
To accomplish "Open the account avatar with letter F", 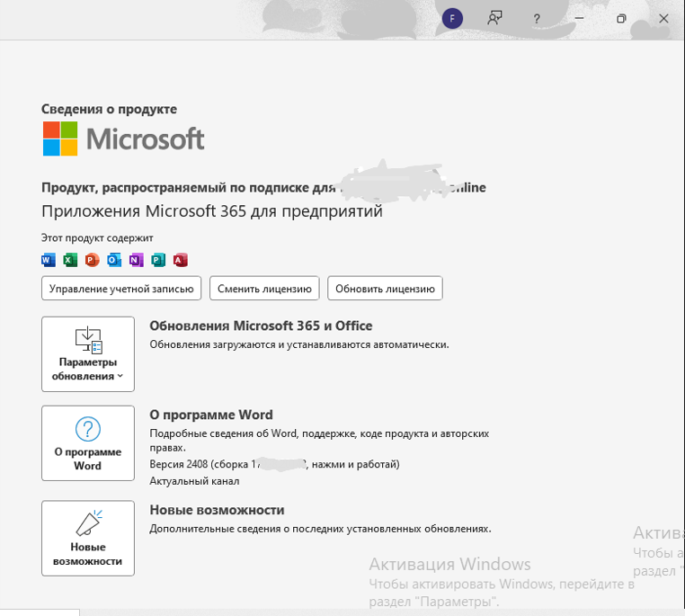I will pos(453,18).
